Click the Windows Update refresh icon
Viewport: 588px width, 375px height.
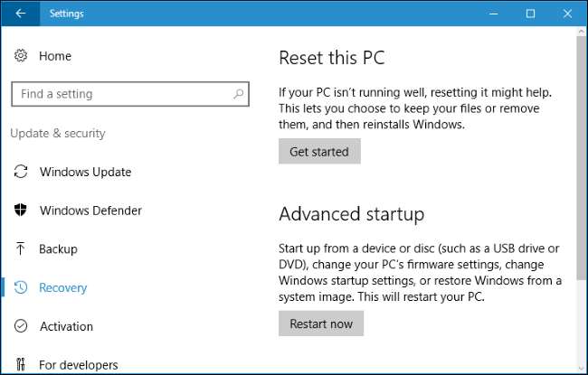[21, 172]
